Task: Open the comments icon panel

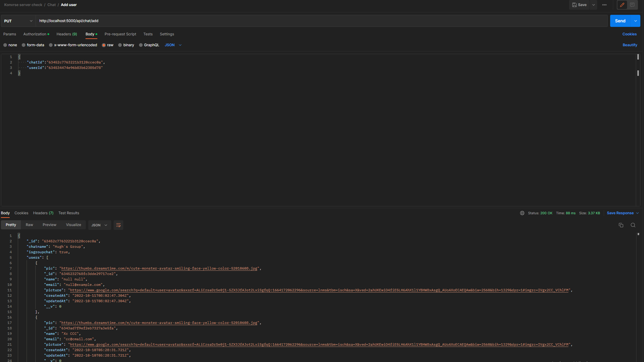Action: [x=632, y=5]
